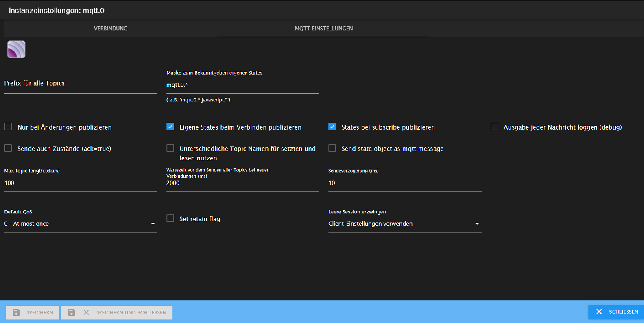
Task: Enable debug logging of every message
Action: pyautogui.click(x=494, y=127)
